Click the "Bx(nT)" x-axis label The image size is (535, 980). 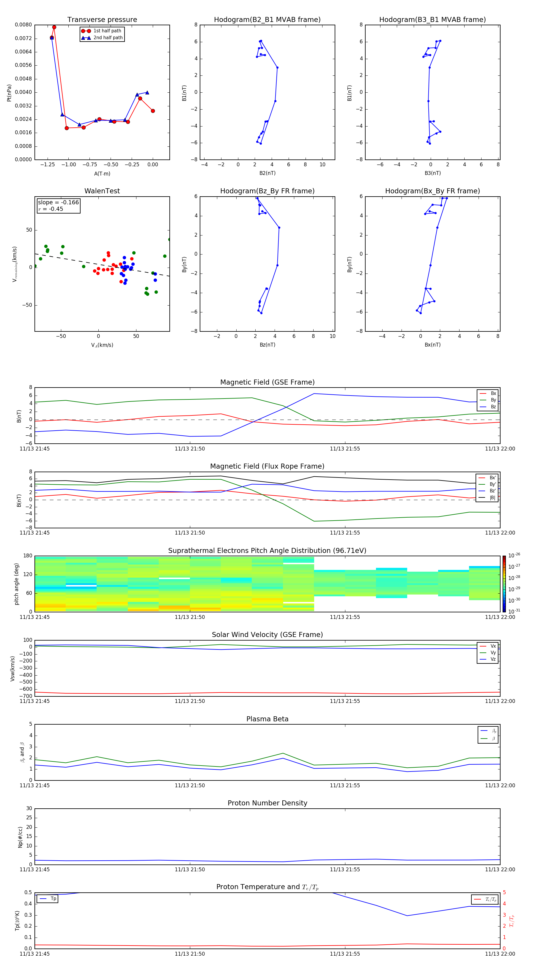pyautogui.click(x=432, y=345)
